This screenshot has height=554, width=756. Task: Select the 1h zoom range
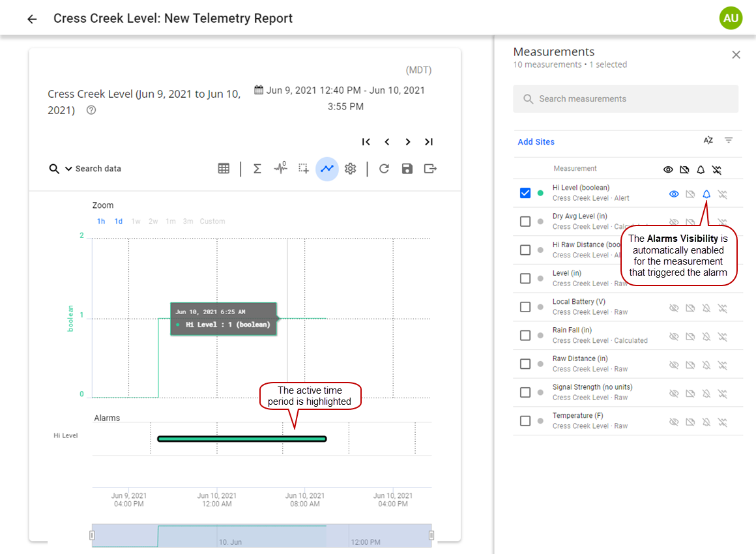click(101, 222)
